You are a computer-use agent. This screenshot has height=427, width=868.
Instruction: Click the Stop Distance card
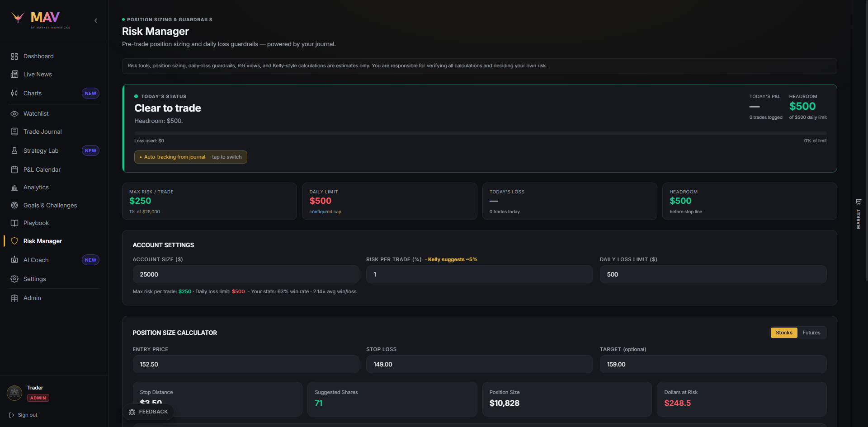click(217, 399)
